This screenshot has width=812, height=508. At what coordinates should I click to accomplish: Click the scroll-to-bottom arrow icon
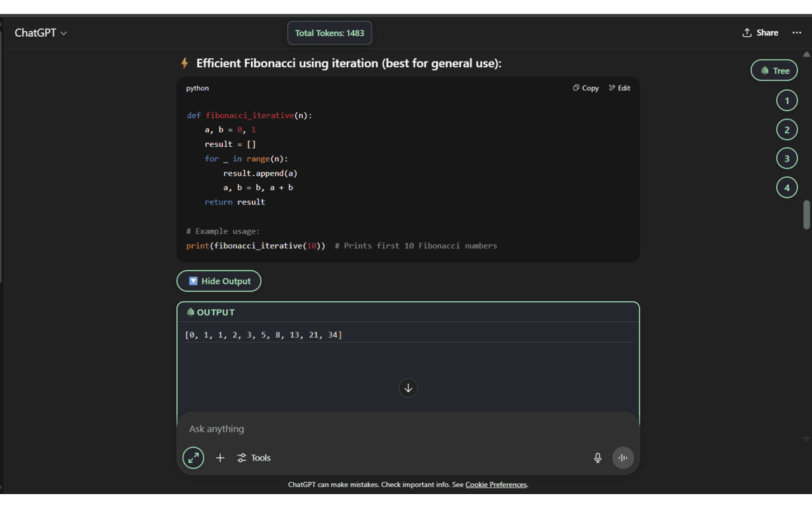point(408,388)
